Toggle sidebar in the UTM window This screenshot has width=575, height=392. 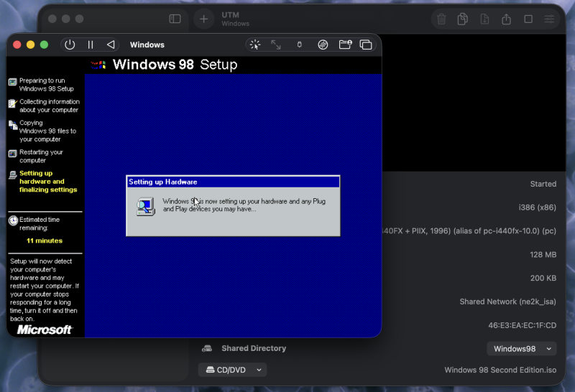click(175, 19)
